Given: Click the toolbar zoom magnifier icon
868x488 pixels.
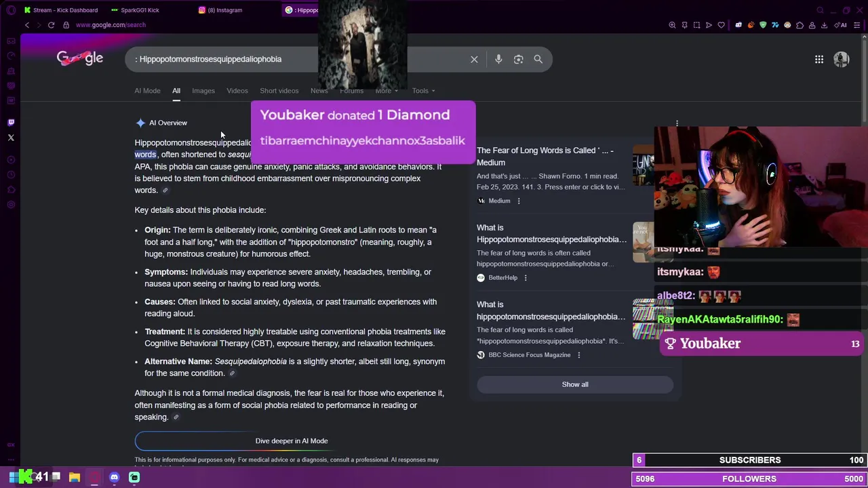Looking at the screenshot, I should point(672,25).
